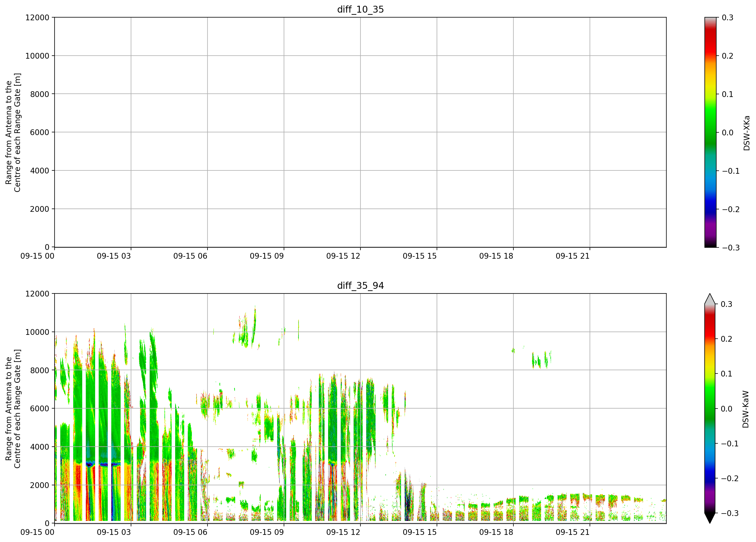Select the DSW-KaW colorbar label
Image resolution: width=756 pixels, height=542 pixels.
745,409
